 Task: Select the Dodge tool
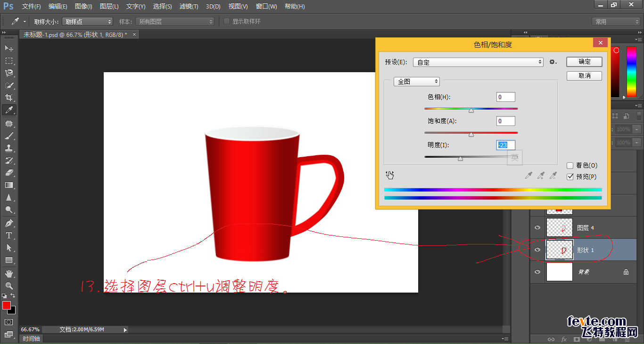coord(9,210)
